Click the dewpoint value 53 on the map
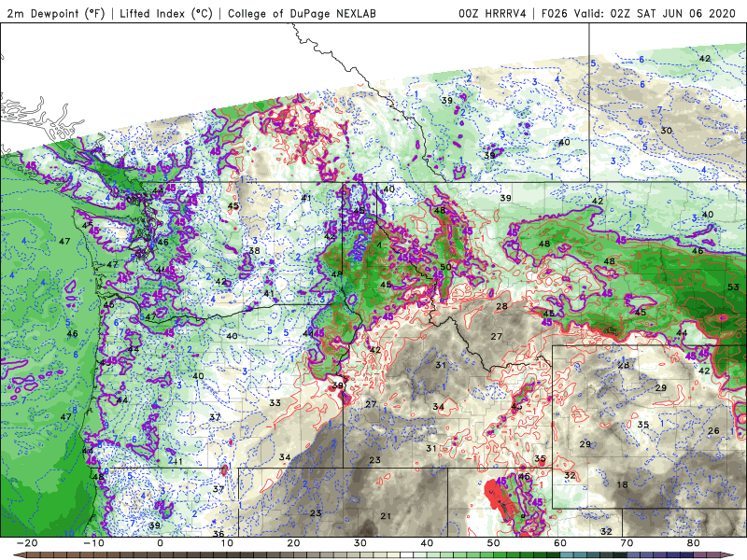 click(733, 287)
